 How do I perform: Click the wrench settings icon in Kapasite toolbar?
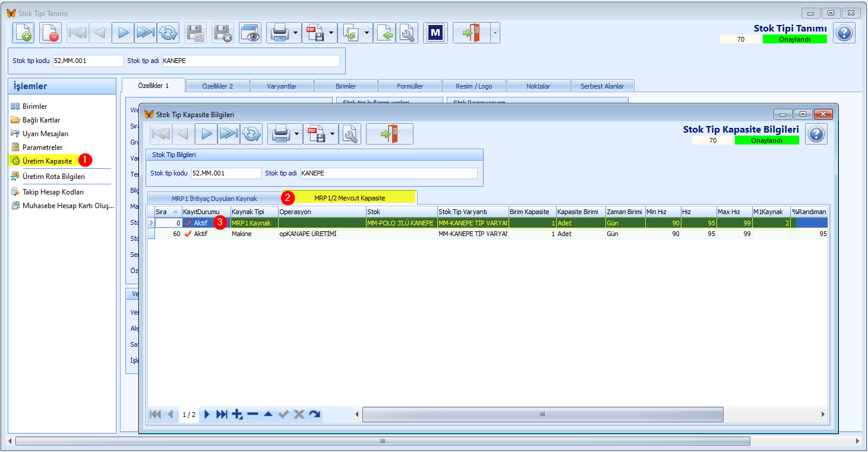tap(350, 134)
